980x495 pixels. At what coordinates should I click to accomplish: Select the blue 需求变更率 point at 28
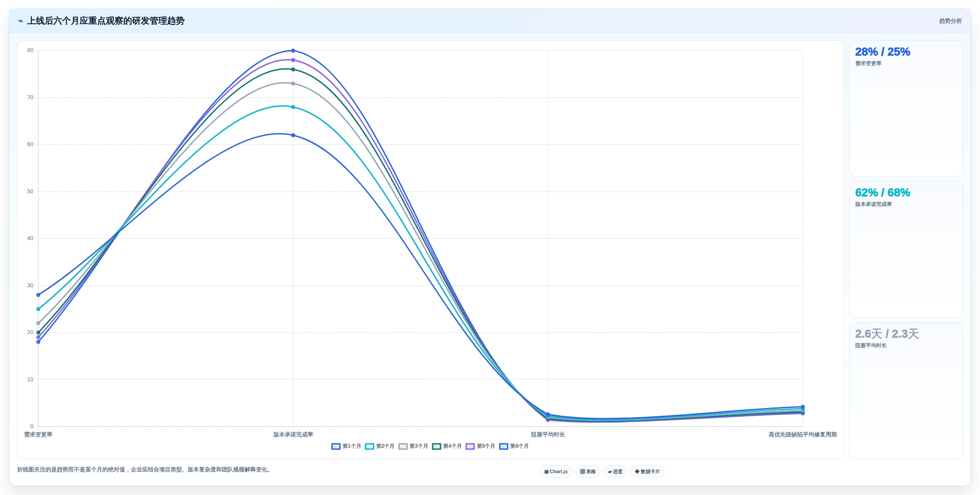(x=38, y=295)
